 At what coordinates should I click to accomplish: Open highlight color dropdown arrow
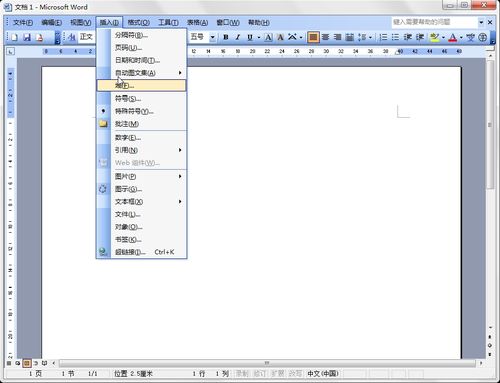(443, 37)
